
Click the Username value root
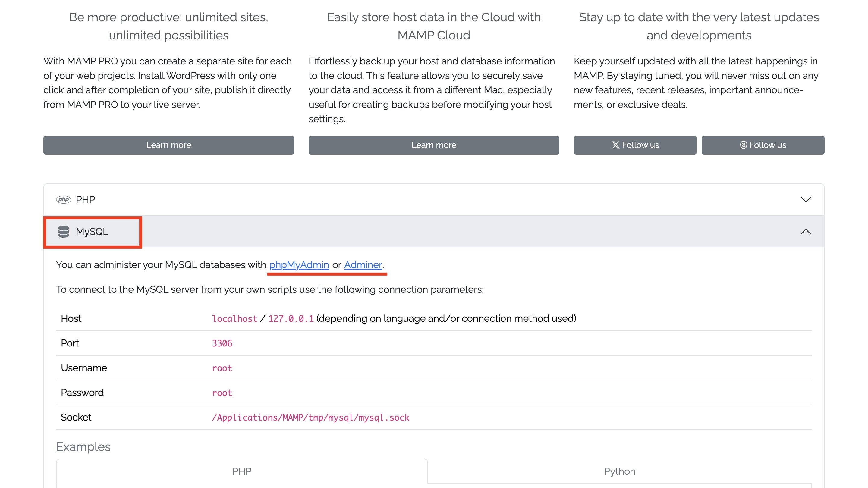tap(222, 368)
